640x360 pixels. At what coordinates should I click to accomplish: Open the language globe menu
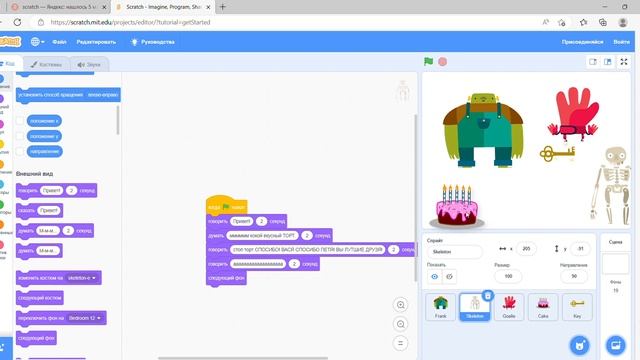(37, 42)
